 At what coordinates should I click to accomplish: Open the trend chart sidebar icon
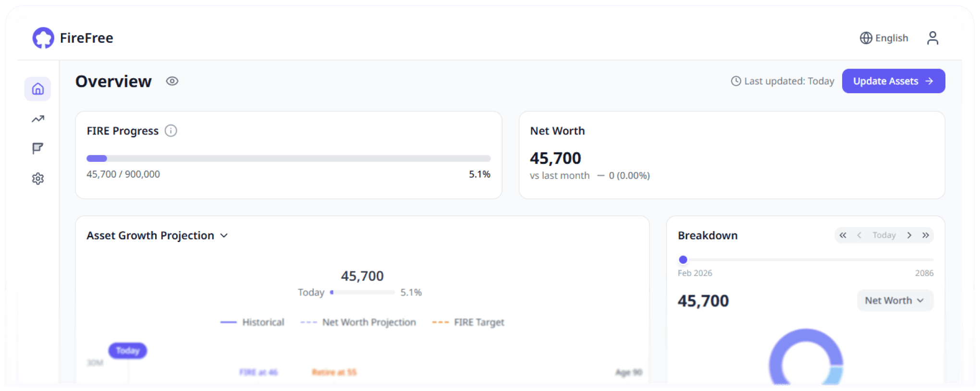point(38,119)
